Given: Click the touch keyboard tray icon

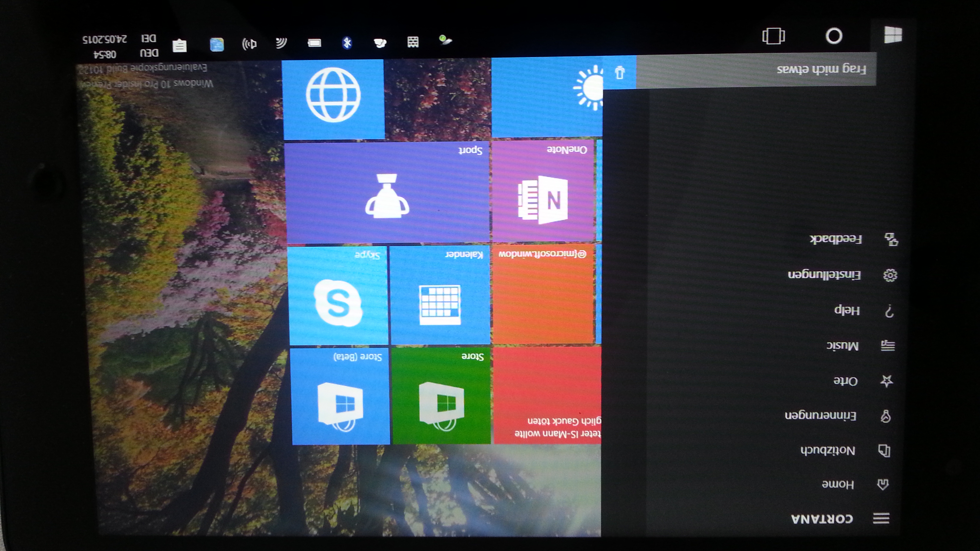Looking at the screenshot, I should tap(413, 42).
